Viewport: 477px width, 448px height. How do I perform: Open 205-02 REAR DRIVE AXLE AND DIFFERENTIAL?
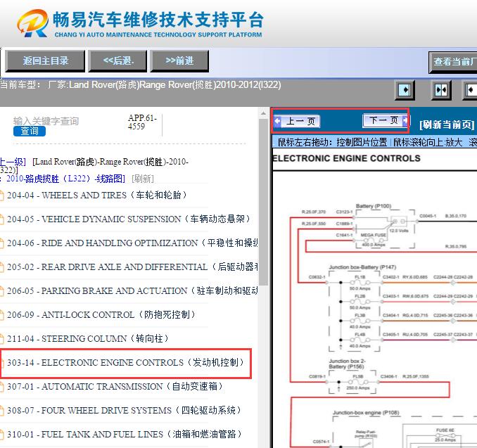(x=132, y=267)
